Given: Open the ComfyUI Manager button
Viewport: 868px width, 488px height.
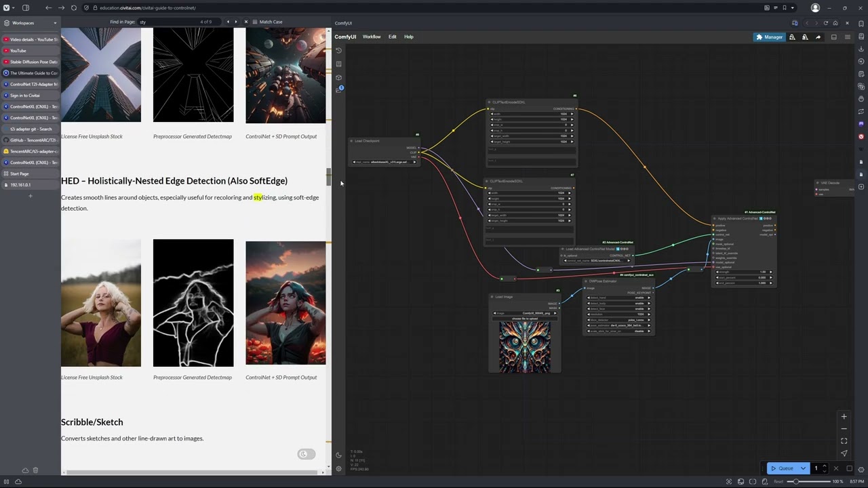Looking at the screenshot, I should coord(769,37).
